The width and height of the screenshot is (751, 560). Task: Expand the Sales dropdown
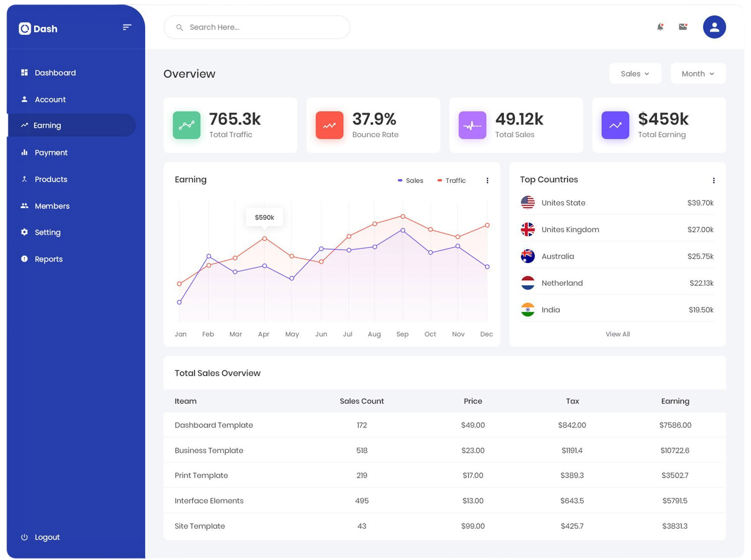point(635,74)
